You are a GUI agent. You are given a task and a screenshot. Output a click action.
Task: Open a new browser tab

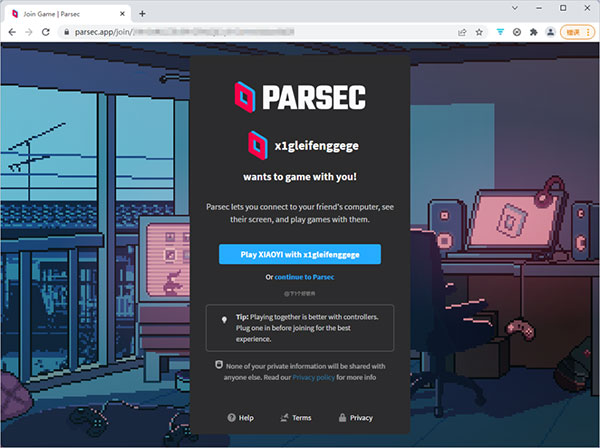tap(142, 14)
